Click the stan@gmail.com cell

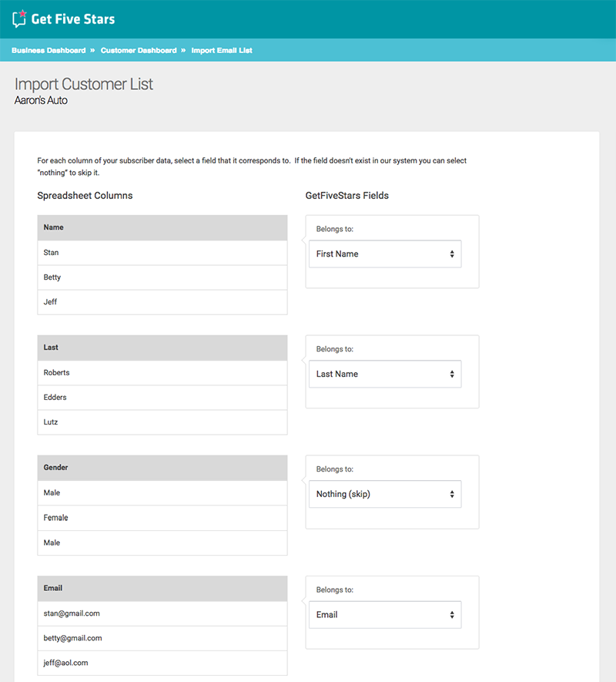162,613
